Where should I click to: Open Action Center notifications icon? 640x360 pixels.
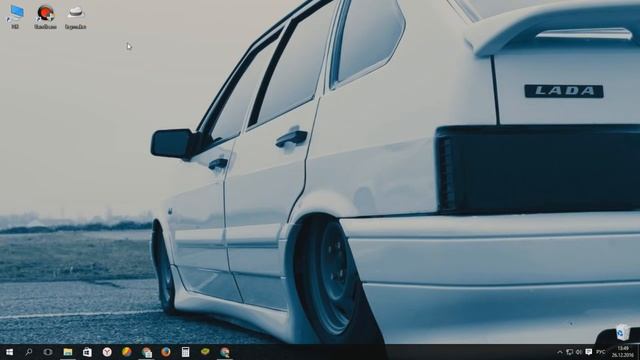pyautogui.click(x=589, y=352)
